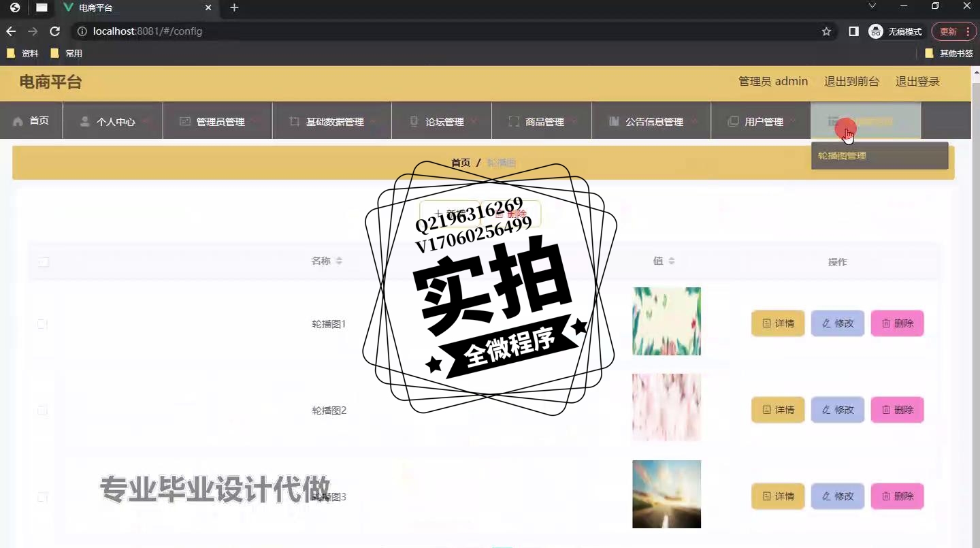Open the 常用 bookmark folder

pyautogui.click(x=66, y=53)
